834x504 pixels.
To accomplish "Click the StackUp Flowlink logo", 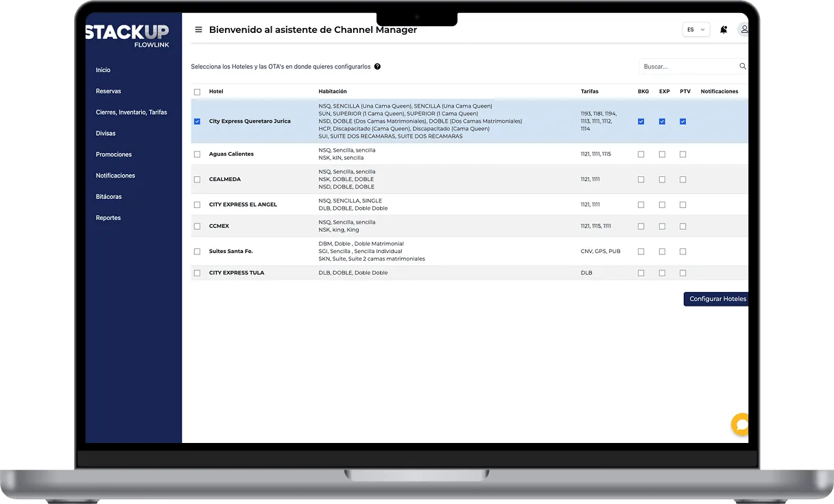I will 128,36.
